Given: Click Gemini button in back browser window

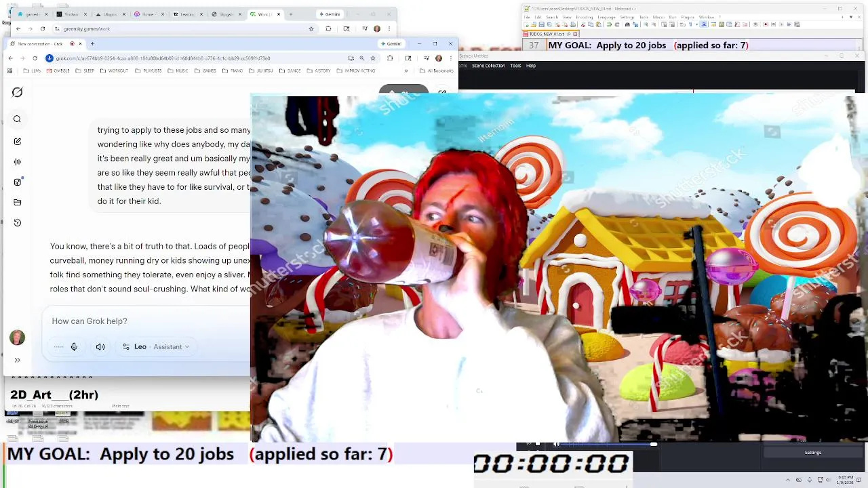Looking at the screenshot, I should pos(329,14).
